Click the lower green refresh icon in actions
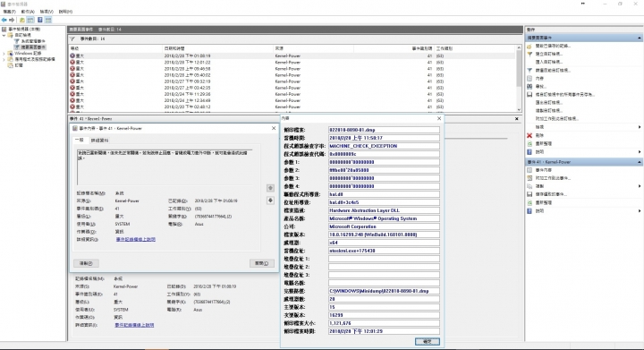The image size is (644, 350). pyautogui.click(x=530, y=202)
